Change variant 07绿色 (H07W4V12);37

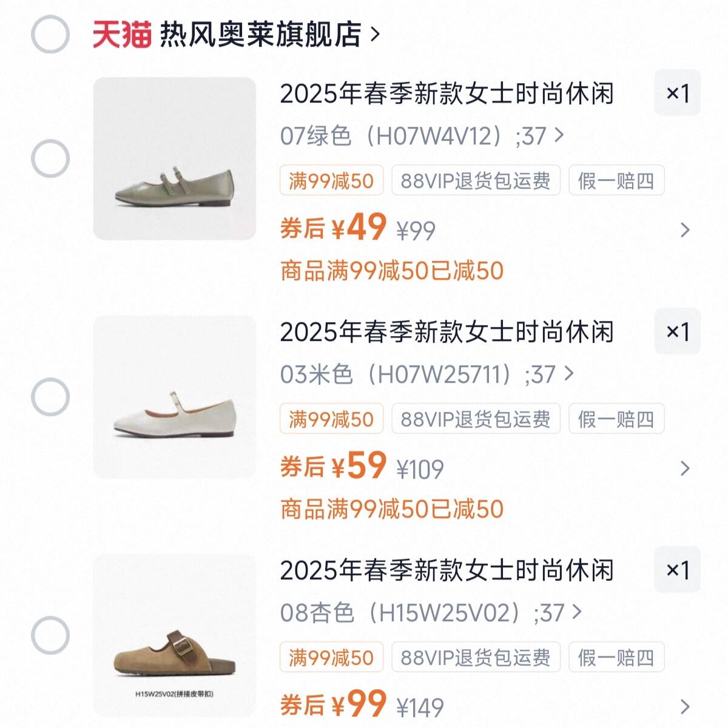(422, 136)
